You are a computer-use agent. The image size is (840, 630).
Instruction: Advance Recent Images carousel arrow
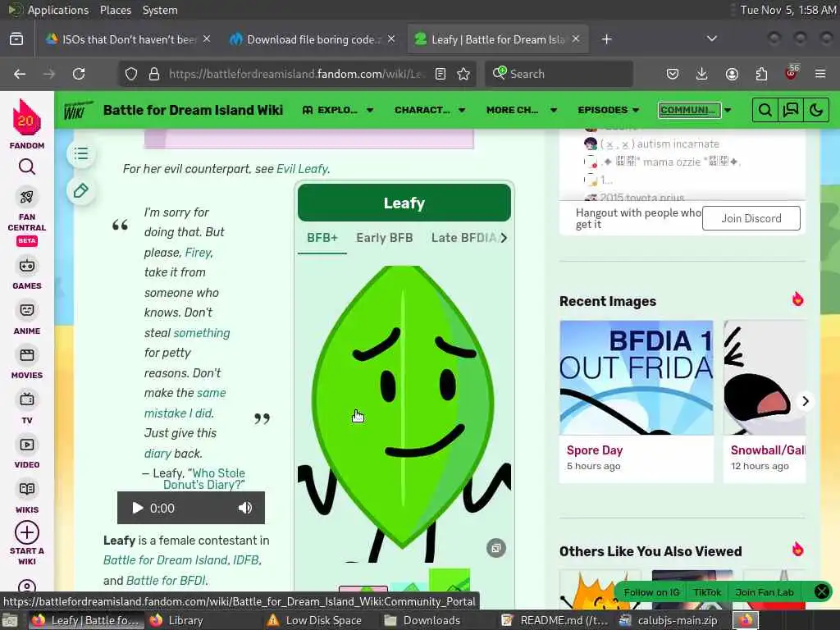pos(806,401)
